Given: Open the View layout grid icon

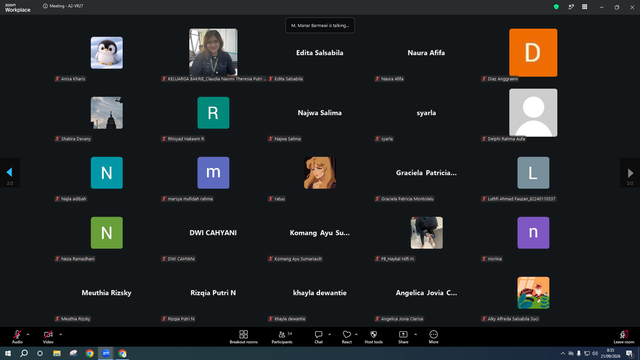Looking at the screenshot, I should (x=584, y=7).
